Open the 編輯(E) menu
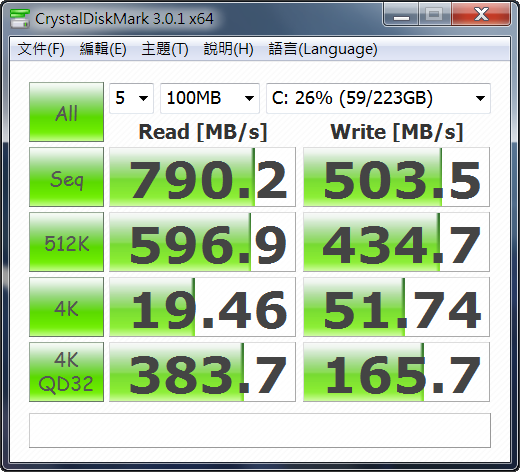 pyautogui.click(x=103, y=49)
